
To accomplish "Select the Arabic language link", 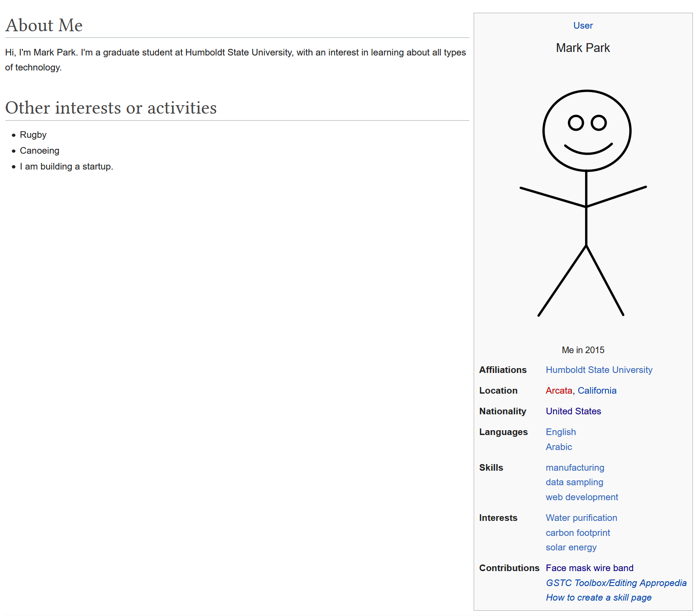I will [559, 447].
